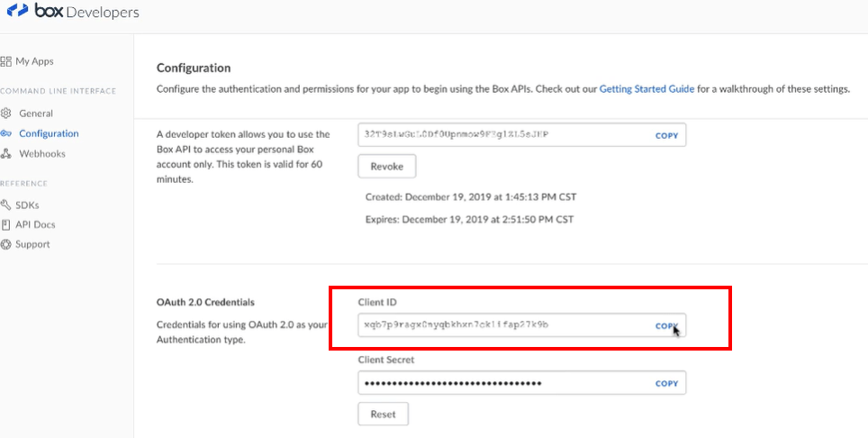This screenshot has height=438, width=868.
Task: Click the REFERENCE section header
Action: click(x=23, y=183)
